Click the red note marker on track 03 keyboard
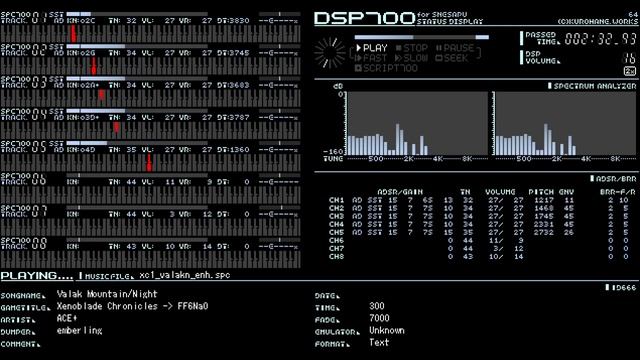The height and width of the screenshot is (360, 640). (x=102, y=95)
